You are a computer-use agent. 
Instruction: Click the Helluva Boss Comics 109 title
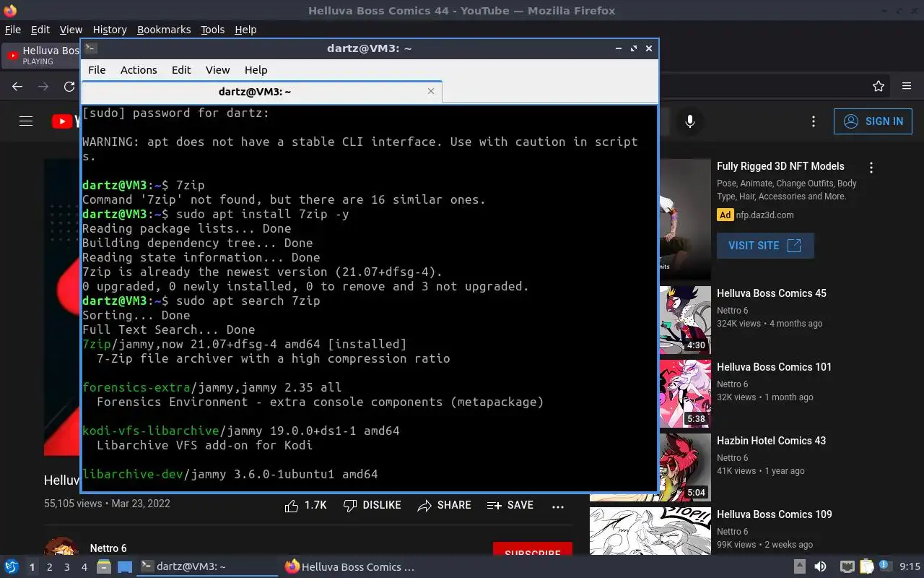coord(775,514)
